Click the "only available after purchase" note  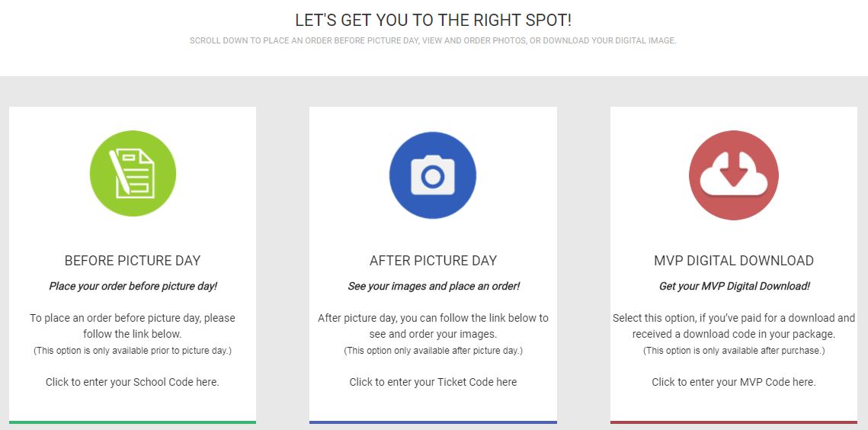733,351
